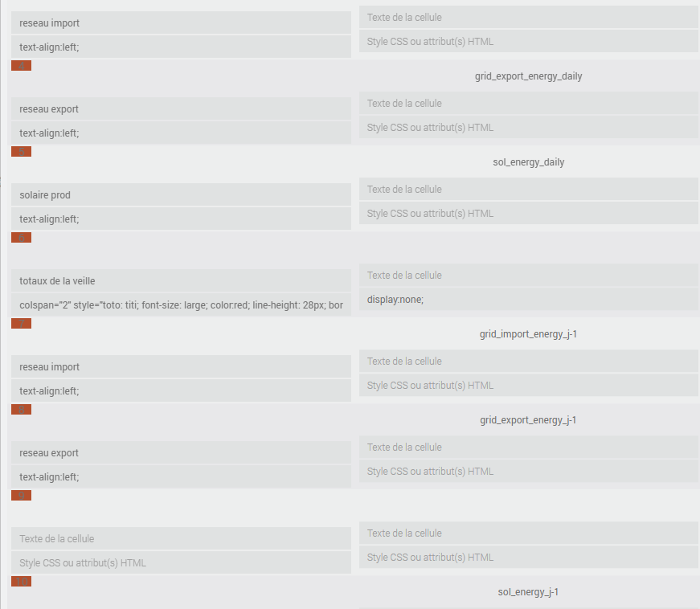Screen dimensions: 700x609
Task: Click the sol_energy_j-1 command label
Action: [528, 592]
